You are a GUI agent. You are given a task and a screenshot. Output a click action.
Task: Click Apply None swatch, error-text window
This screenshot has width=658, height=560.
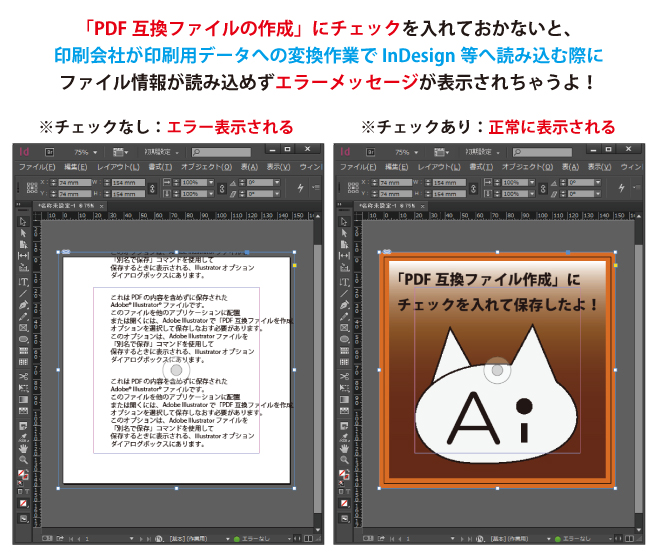click(x=23, y=503)
